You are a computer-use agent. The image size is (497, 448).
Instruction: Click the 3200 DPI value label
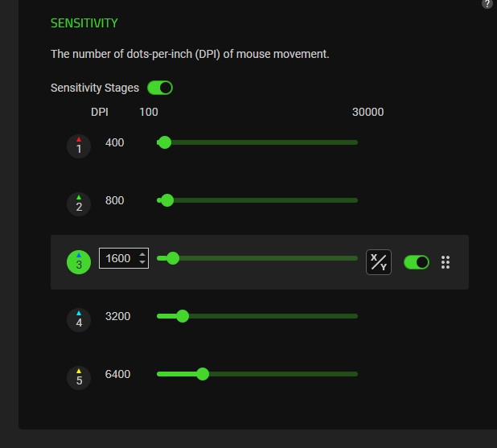tap(117, 316)
